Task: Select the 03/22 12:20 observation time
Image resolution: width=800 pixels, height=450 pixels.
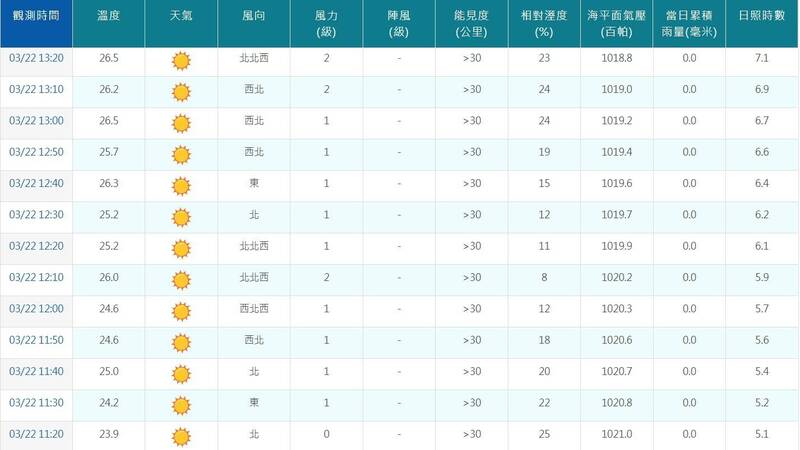Action: tap(36, 246)
